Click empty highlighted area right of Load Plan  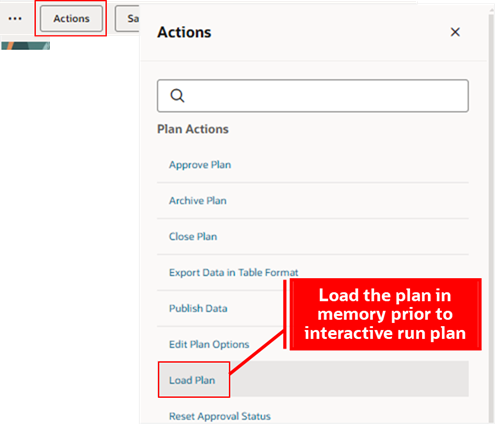tap(349, 379)
